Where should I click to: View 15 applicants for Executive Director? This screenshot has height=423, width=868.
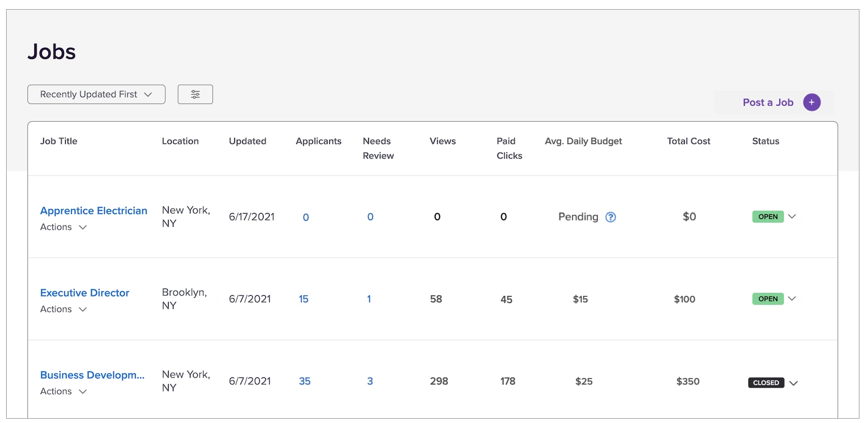click(304, 299)
